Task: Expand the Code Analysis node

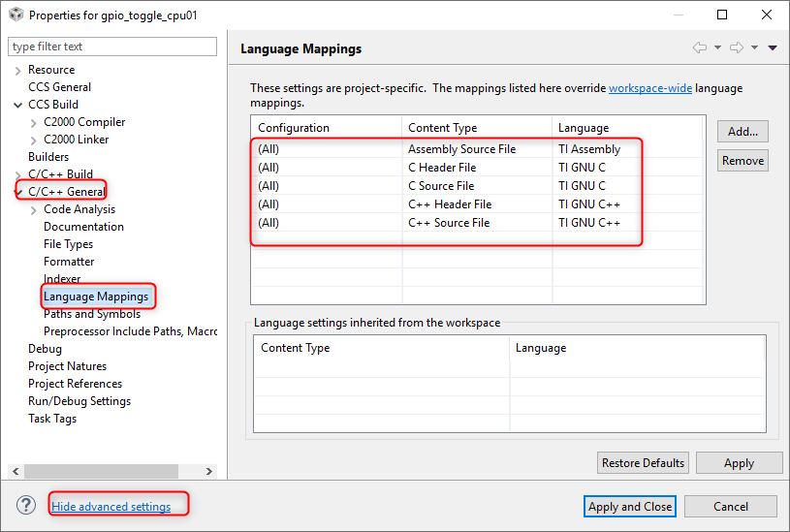Action: click(x=34, y=209)
